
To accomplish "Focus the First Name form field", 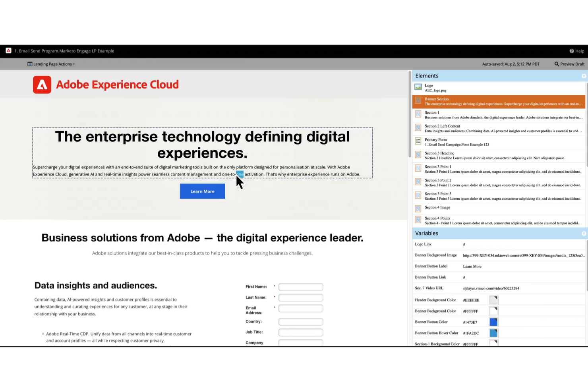I will [301, 287].
